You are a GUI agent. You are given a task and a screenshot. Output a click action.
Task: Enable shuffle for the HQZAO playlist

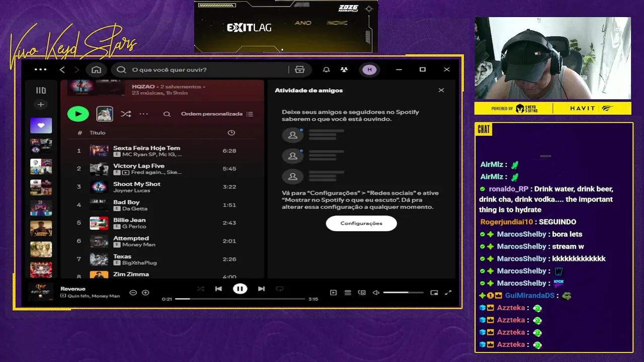pos(126,114)
